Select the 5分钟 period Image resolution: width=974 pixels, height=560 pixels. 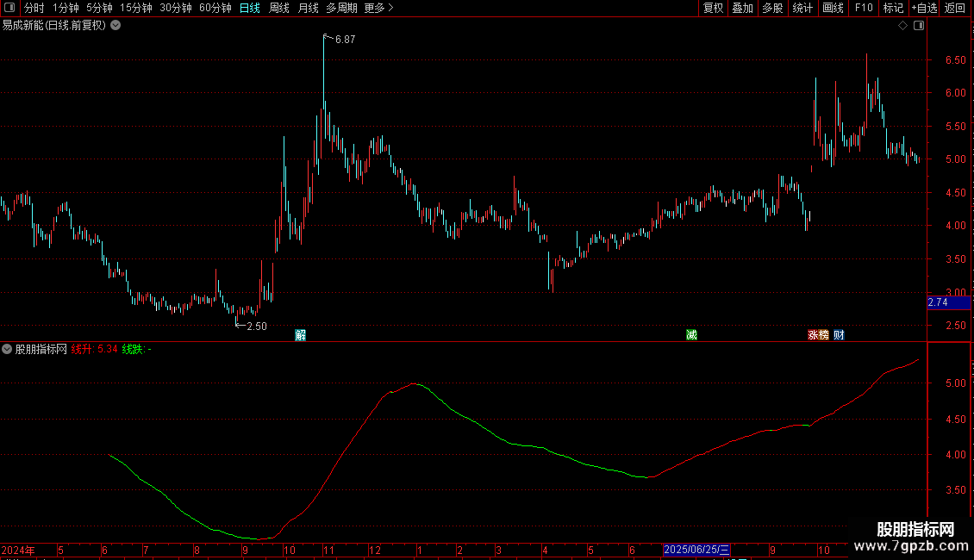tap(99, 8)
